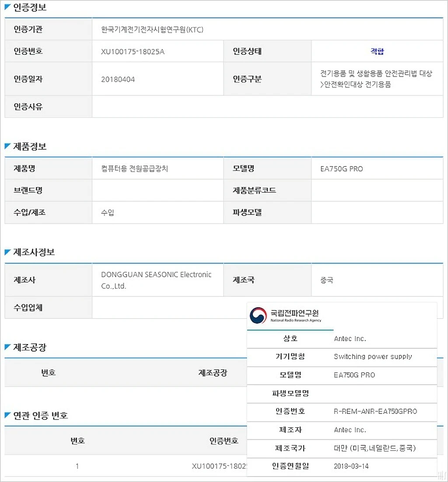
Task: Select Switching power supply device name
Action: (373, 357)
